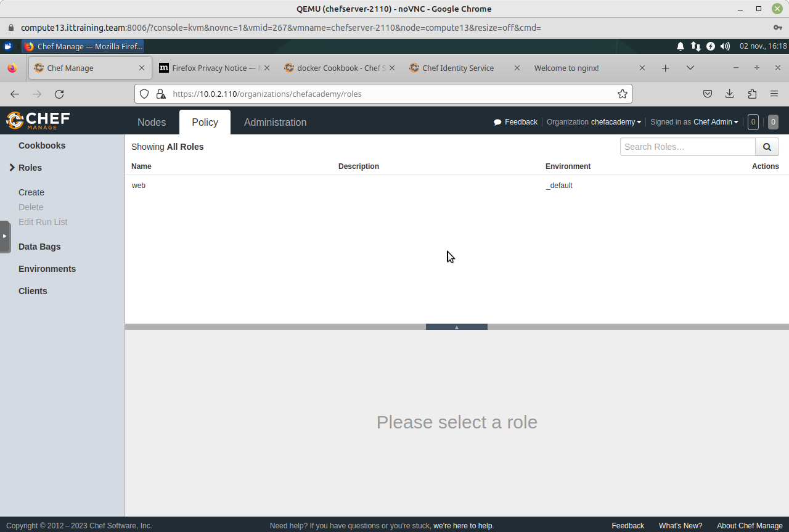This screenshot has height=532, width=789.
Task: Select the web role row
Action: point(139,186)
